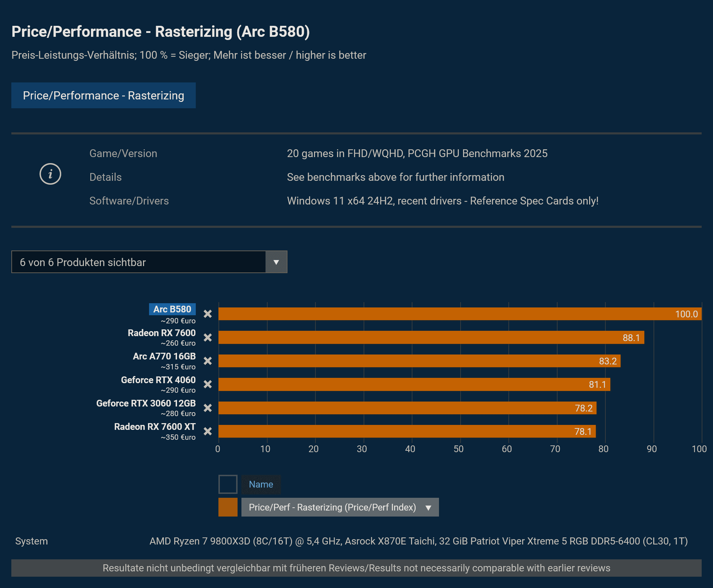Click the Geforce RTX 4060 product label

(x=158, y=380)
